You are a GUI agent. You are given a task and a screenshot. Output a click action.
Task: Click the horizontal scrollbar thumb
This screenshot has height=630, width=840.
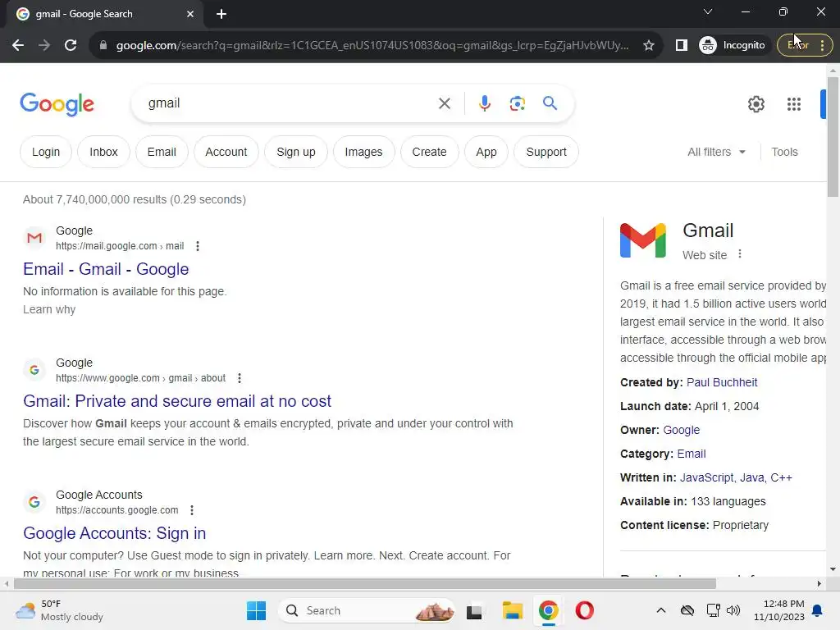365,583
